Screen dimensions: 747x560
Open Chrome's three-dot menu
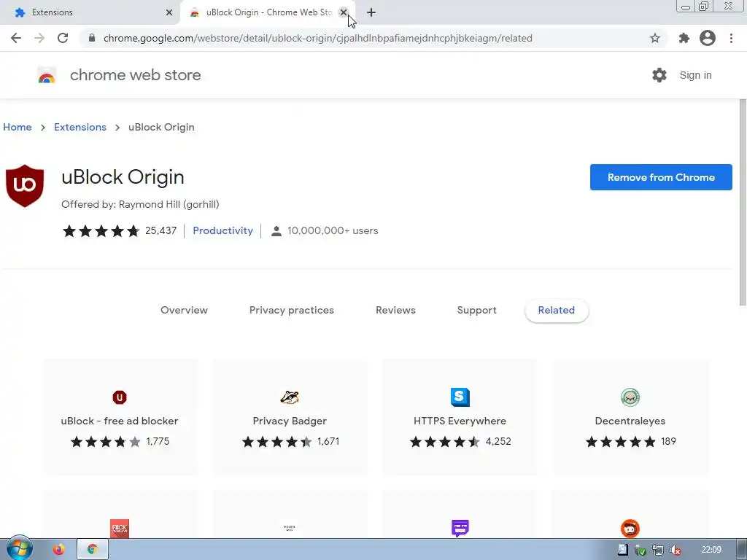731,38
